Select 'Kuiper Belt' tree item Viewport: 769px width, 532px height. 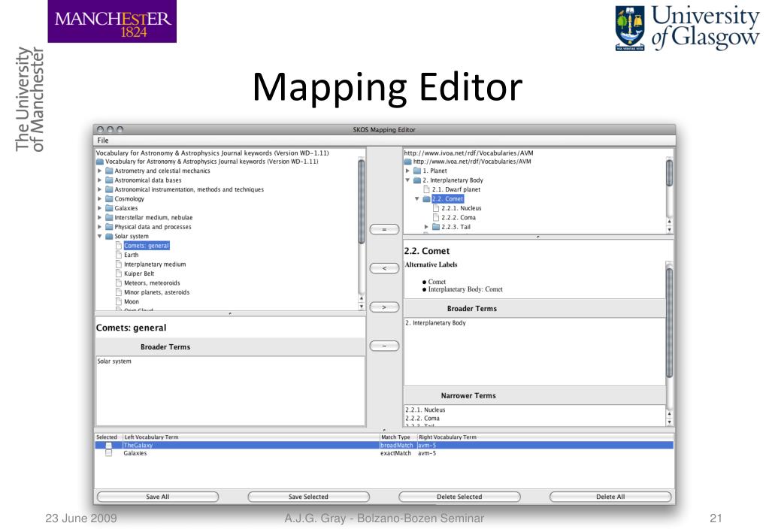(139, 274)
